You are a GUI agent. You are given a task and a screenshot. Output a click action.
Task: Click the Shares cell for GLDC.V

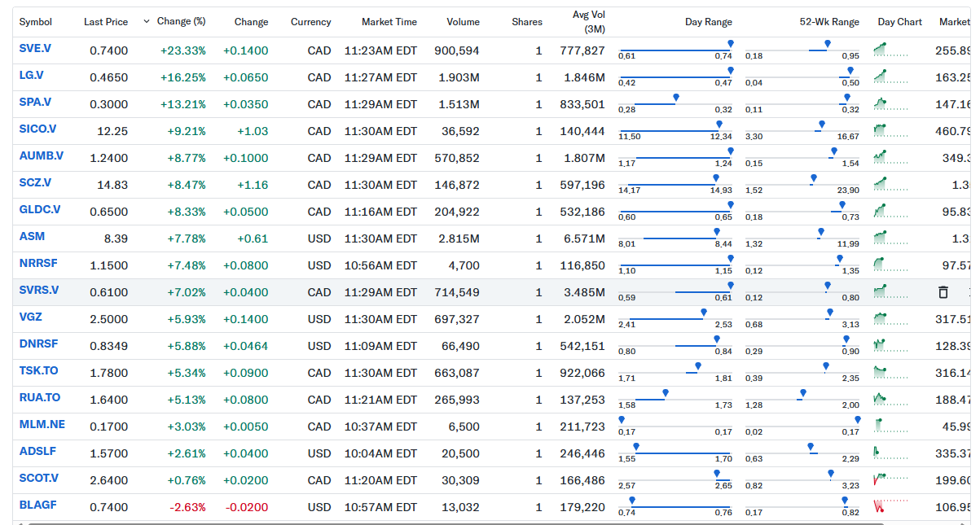pyautogui.click(x=538, y=212)
